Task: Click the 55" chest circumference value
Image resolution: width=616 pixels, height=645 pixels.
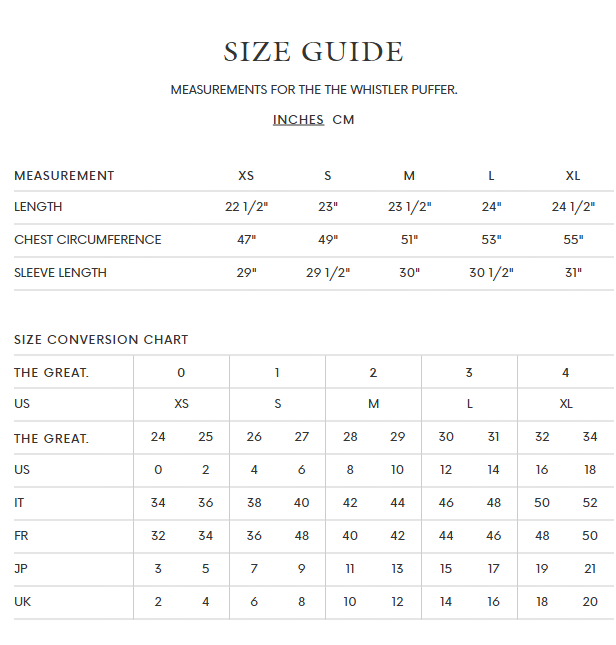Action: point(573,240)
